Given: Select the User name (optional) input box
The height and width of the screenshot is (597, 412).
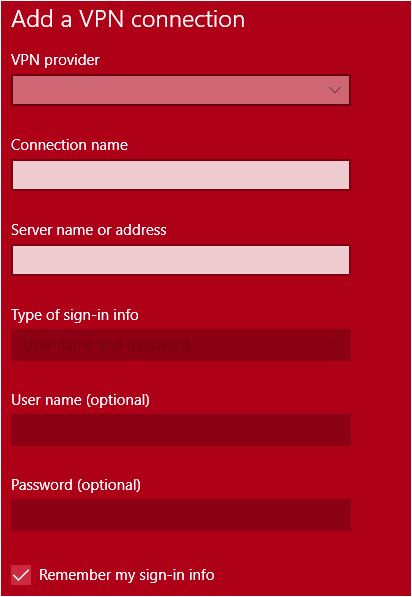Looking at the screenshot, I should tap(181, 430).
